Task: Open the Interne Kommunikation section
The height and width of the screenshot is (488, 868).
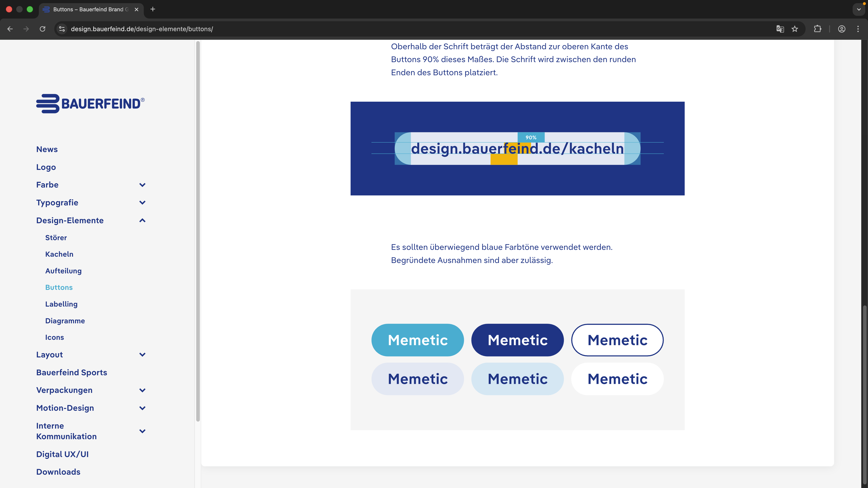Action: (x=66, y=431)
